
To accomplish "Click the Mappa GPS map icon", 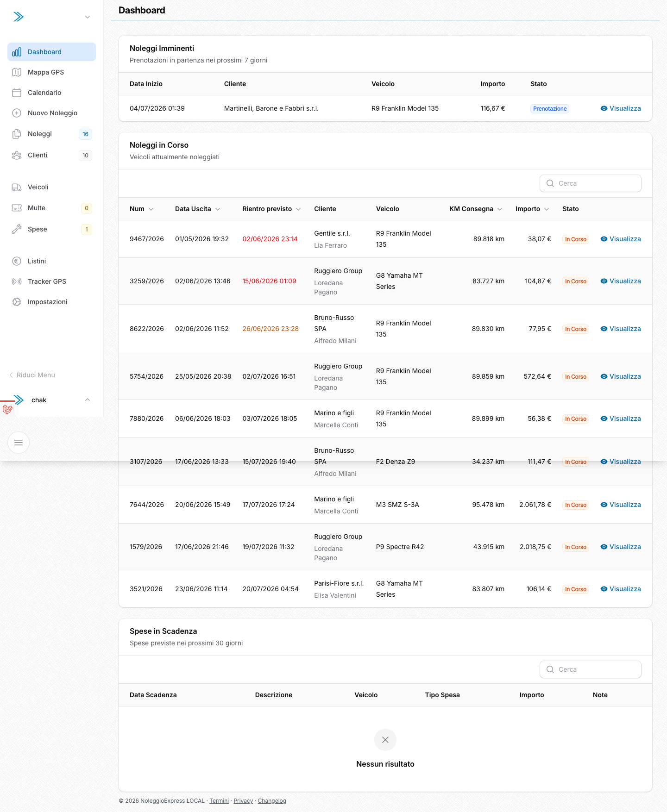I will [17, 72].
